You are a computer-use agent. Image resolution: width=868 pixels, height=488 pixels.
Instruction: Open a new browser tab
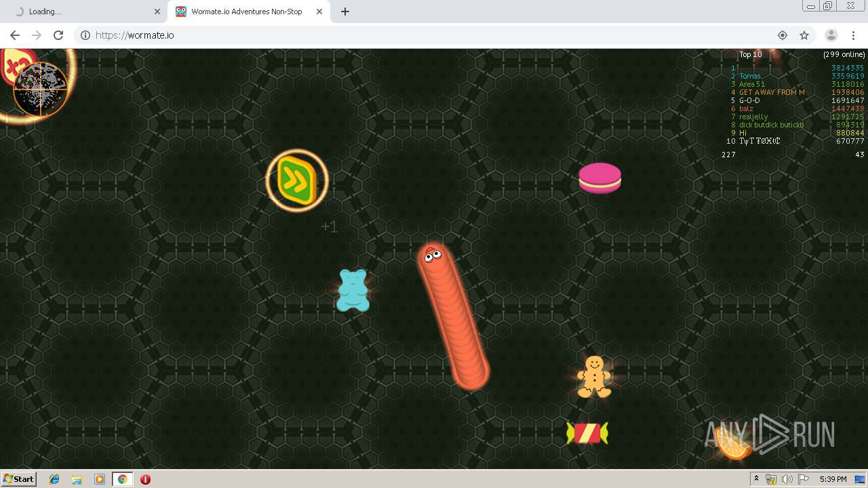(345, 12)
